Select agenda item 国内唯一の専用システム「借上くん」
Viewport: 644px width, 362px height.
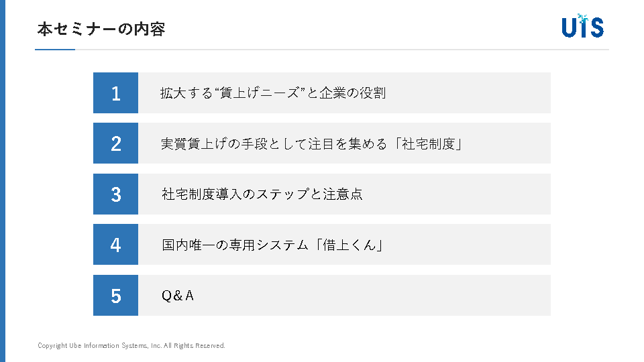(x=273, y=245)
